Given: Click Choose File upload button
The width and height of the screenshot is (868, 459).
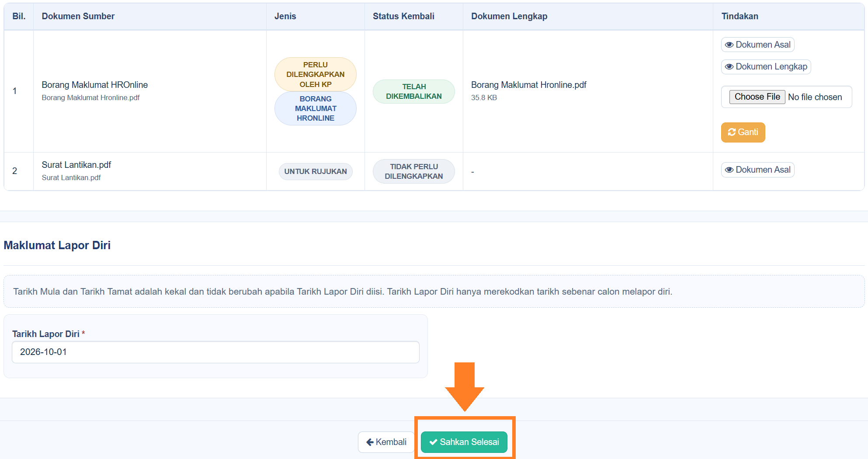Looking at the screenshot, I should (757, 97).
